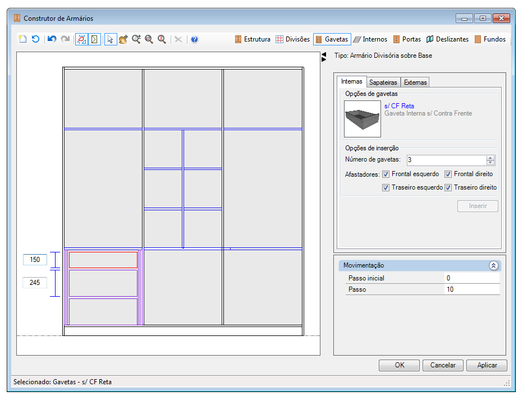Click the Passo value field
Image resolution: width=532 pixels, height=396 pixels.
471,289
